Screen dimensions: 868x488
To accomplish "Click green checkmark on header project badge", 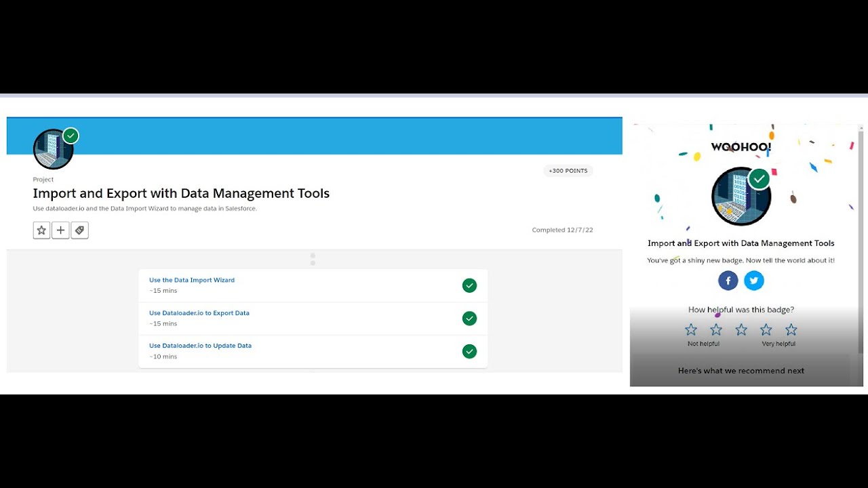I will (x=71, y=136).
